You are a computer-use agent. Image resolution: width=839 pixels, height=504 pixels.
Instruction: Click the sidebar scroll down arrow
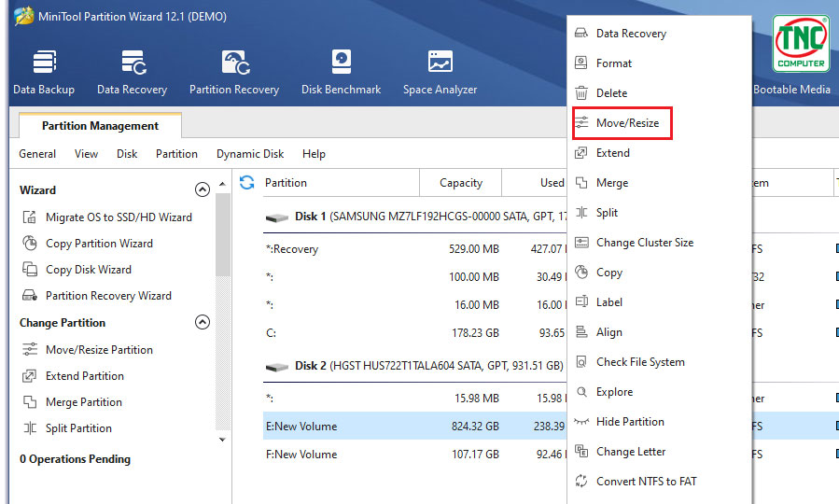pos(223,440)
